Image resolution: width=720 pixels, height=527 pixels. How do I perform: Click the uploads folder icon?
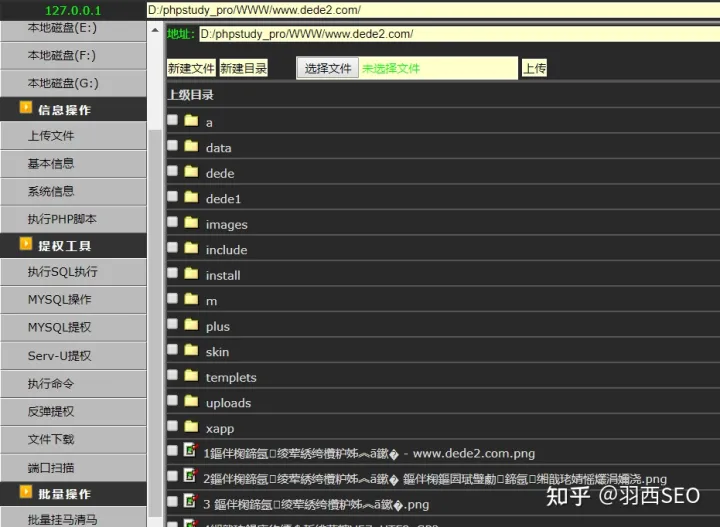[191, 401]
